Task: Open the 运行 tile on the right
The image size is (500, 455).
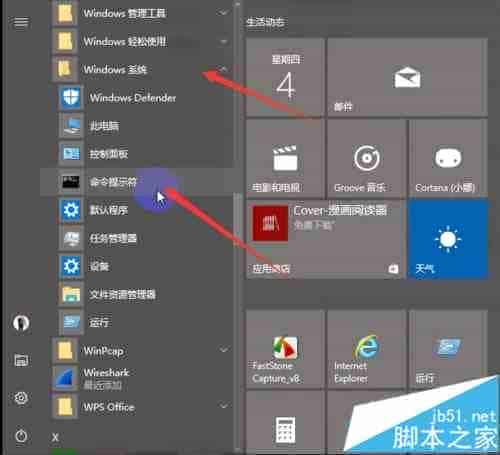Action: coord(448,349)
